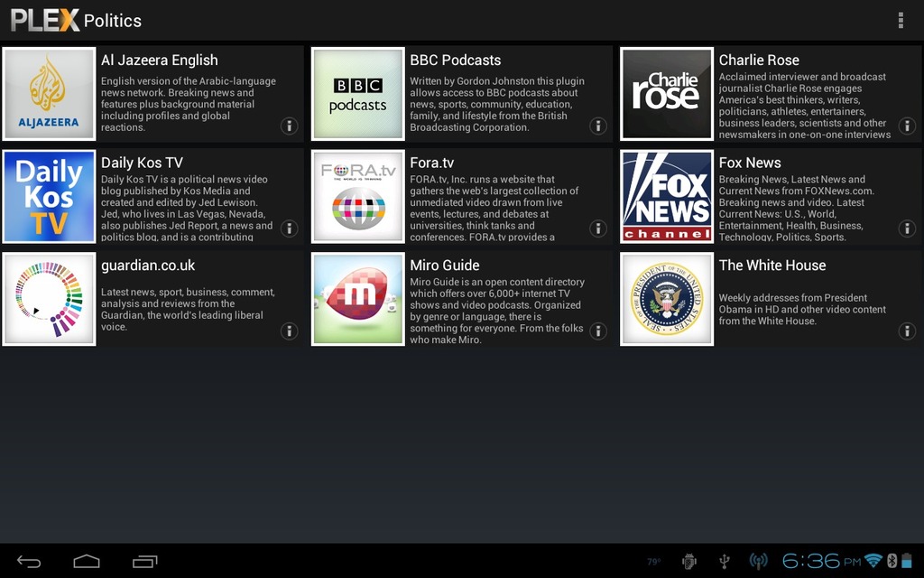This screenshot has height=578, width=924.
Task: Open The White House title
Action: click(x=772, y=266)
